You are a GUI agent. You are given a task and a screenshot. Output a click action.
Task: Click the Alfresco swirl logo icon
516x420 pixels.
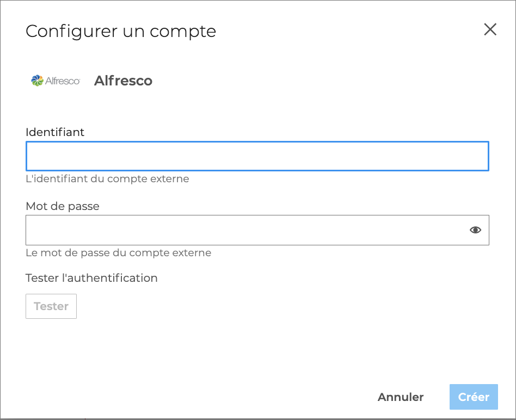[x=37, y=81]
